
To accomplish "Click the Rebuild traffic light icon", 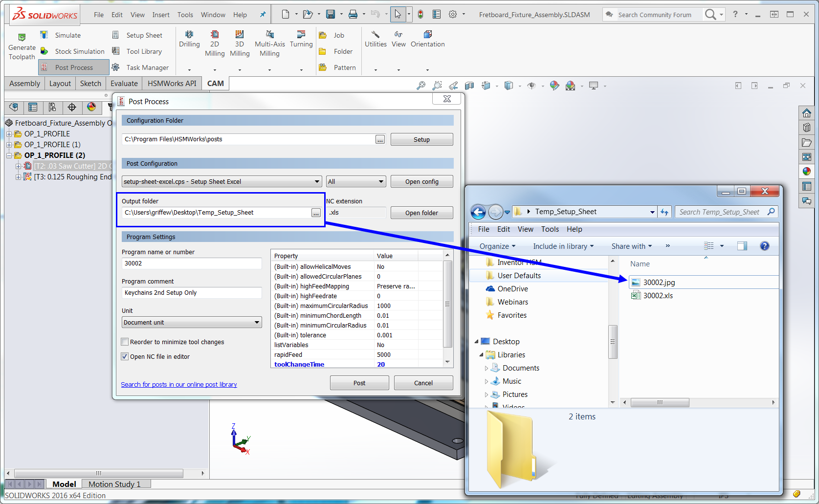I will (x=421, y=14).
